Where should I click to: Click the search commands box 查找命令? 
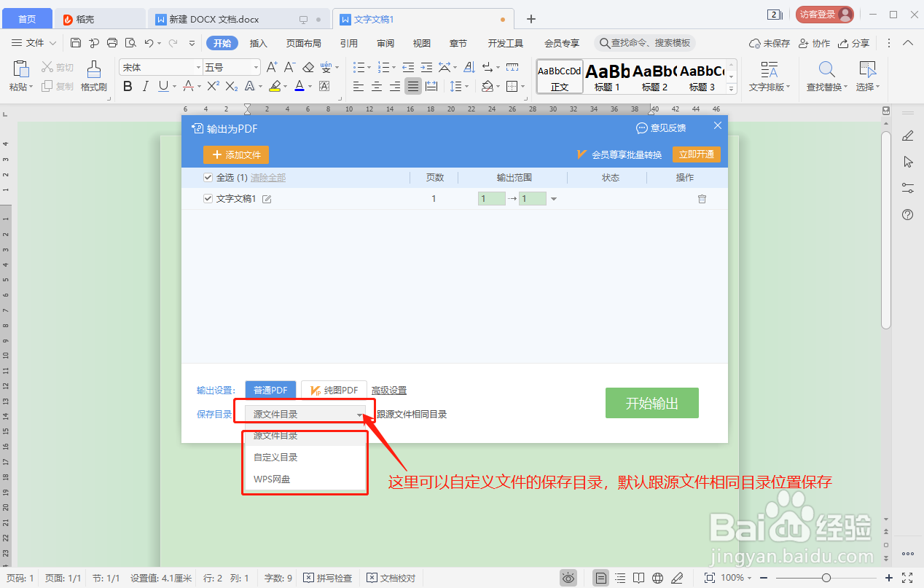pyautogui.click(x=645, y=43)
